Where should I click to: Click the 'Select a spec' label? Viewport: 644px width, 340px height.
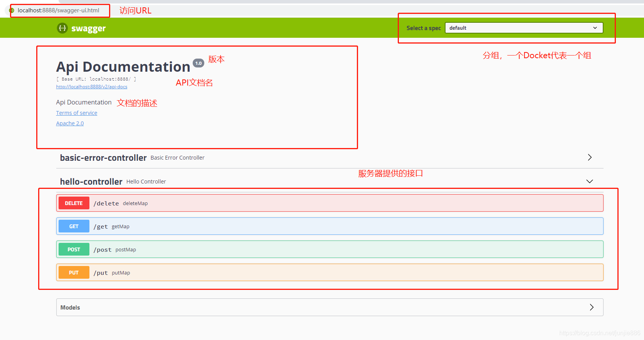[x=424, y=28]
